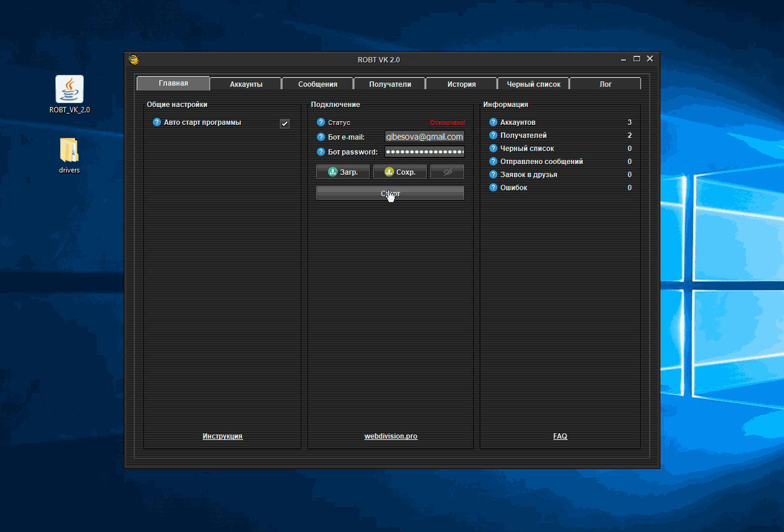Open the webdivision.pro link

tap(391, 436)
